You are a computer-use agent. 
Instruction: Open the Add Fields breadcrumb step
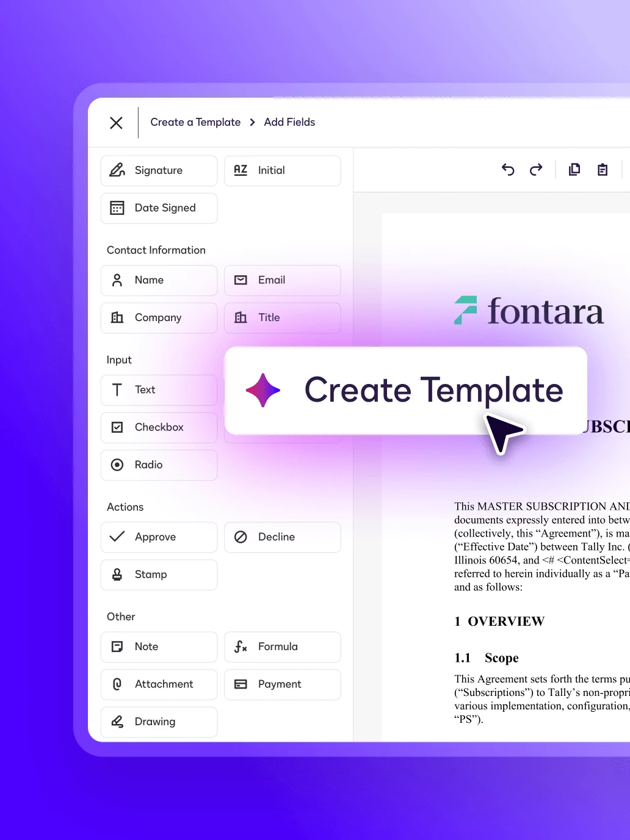click(x=289, y=122)
